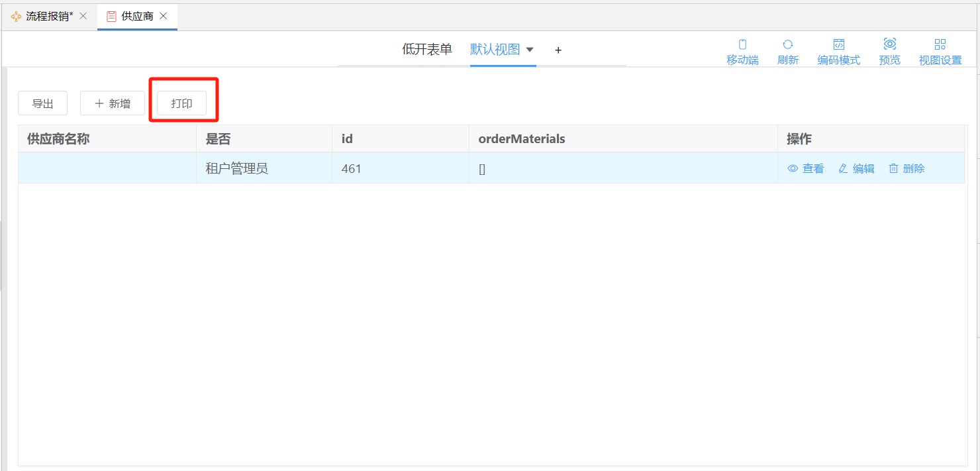The height and width of the screenshot is (471, 980).
Task: Click the 移动端 mobile view icon
Action: pyautogui.click(x=742, y=45)
